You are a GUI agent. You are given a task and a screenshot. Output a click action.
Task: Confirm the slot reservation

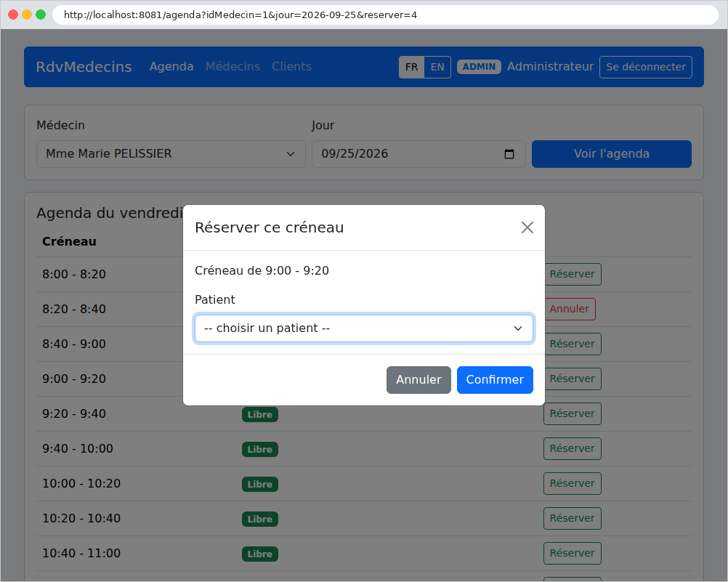[x=495, y=380]
